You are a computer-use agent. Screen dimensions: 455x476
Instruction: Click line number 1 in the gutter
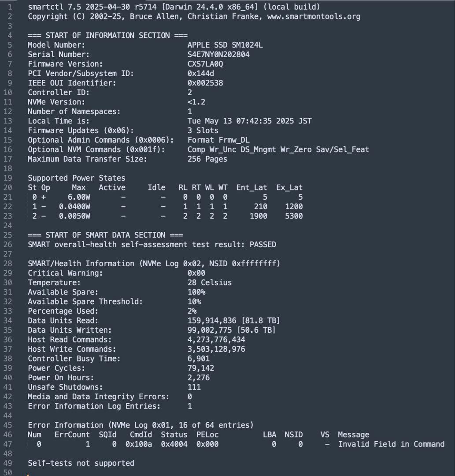pos(10,7)
